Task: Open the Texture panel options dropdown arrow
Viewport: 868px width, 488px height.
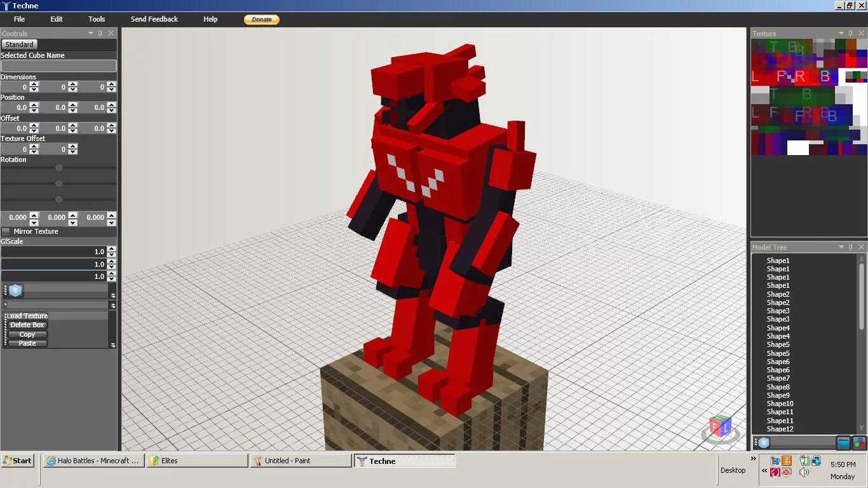Action: (841, 33)
